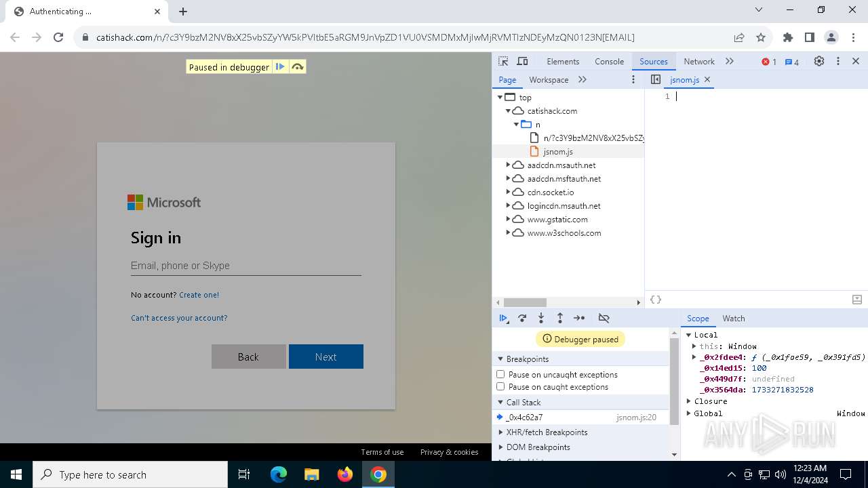Expand the Closure scope

[688, 401]
